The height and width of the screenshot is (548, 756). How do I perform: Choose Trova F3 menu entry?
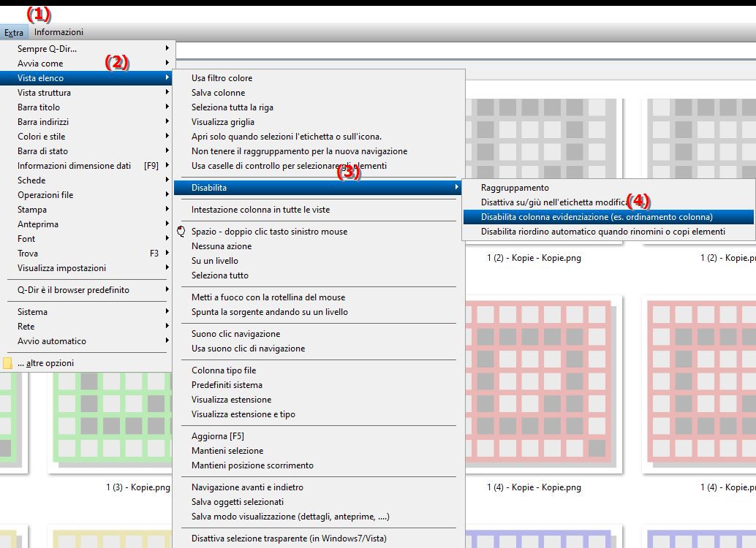click(x=87, y=254)
